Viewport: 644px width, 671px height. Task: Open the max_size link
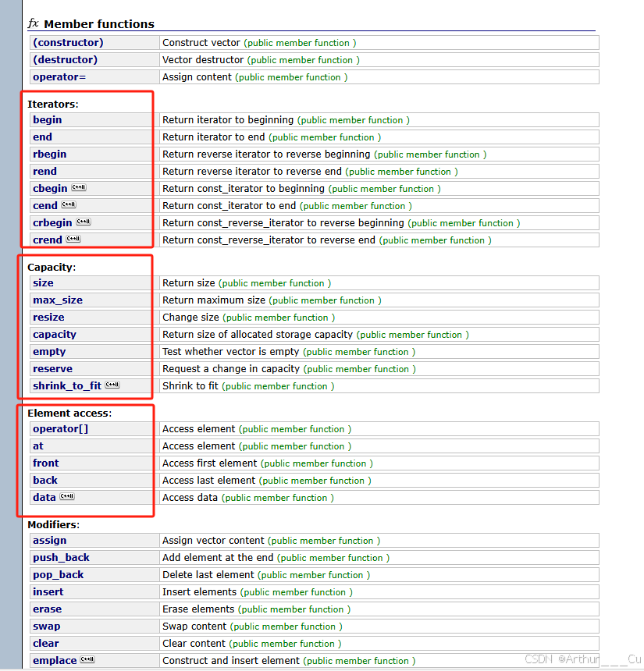point(58,300)
